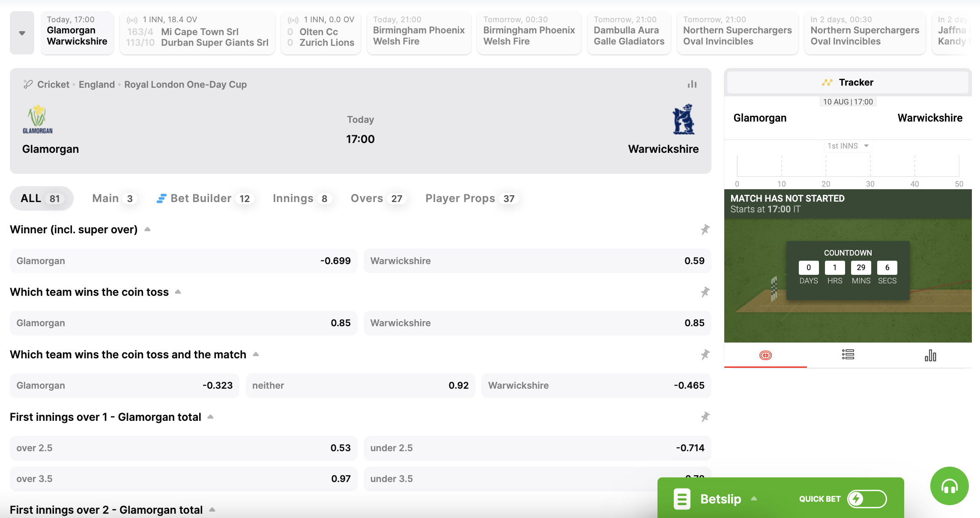Expand the Betslip panel arrow
The image size is (980, 518).
tap(754, 499)
